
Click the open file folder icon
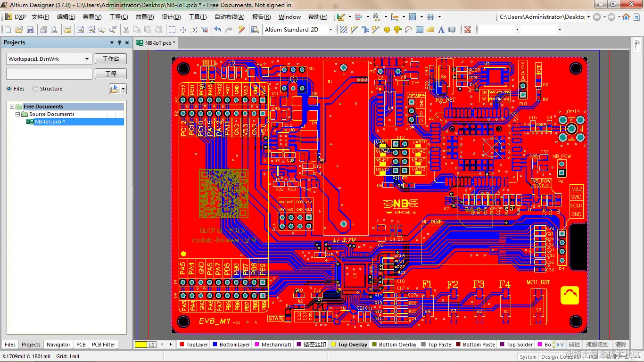(x=19, y=30)
